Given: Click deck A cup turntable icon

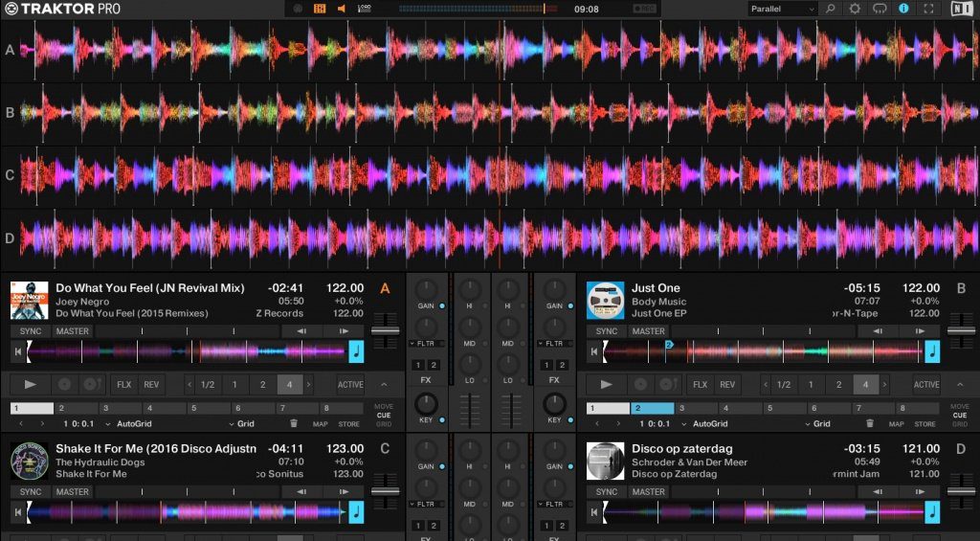Looking at the screenshot, I should pos(91,384).
